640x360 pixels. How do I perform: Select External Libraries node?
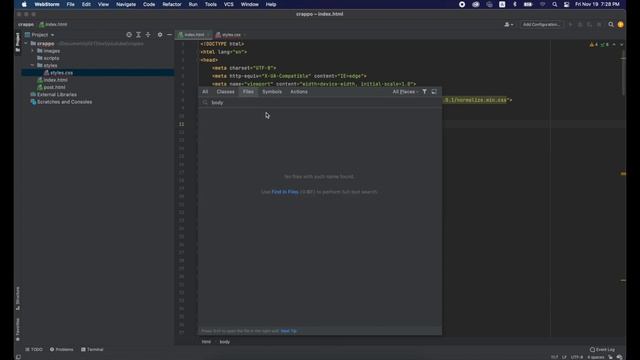pyautogui.click(x=53, y=95)
